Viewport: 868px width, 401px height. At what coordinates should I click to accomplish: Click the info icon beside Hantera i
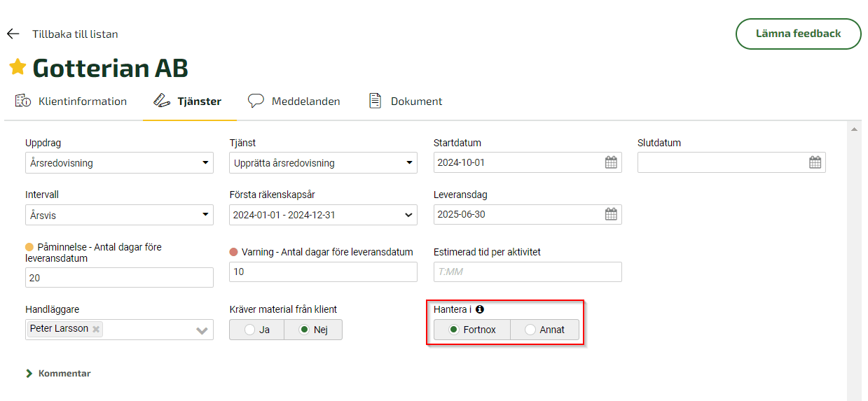tap(480, 309)
